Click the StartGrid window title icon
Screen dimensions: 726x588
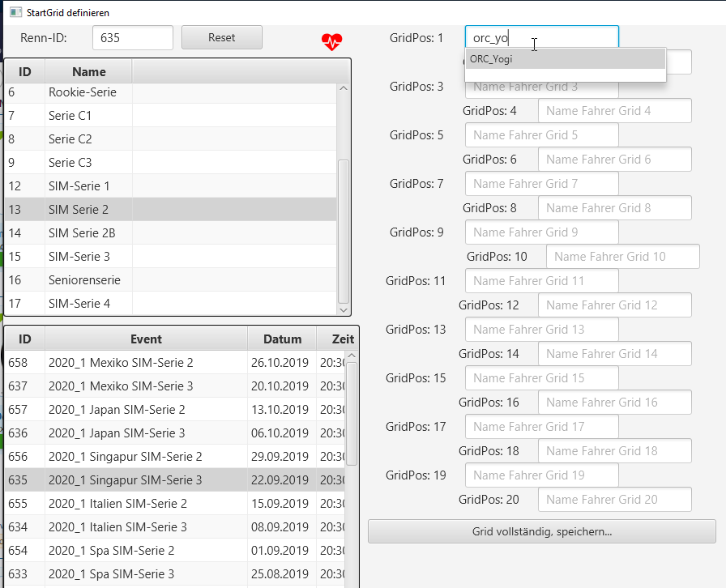click(x=15, y=12)
